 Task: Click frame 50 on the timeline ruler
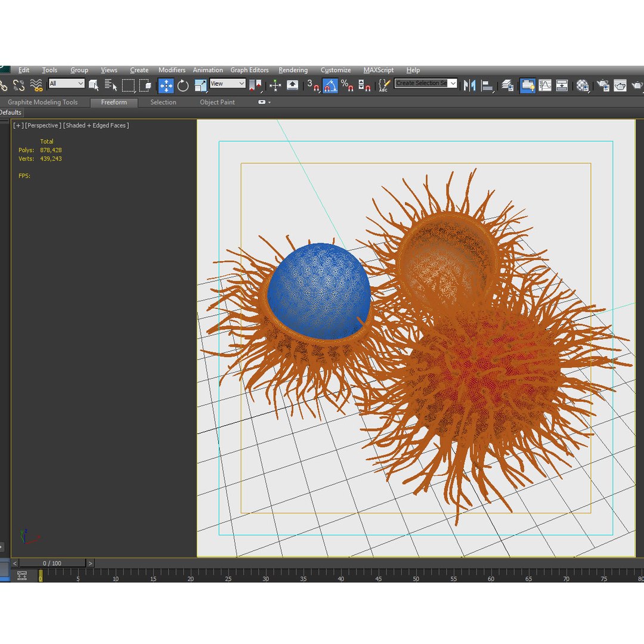point(416,578)
